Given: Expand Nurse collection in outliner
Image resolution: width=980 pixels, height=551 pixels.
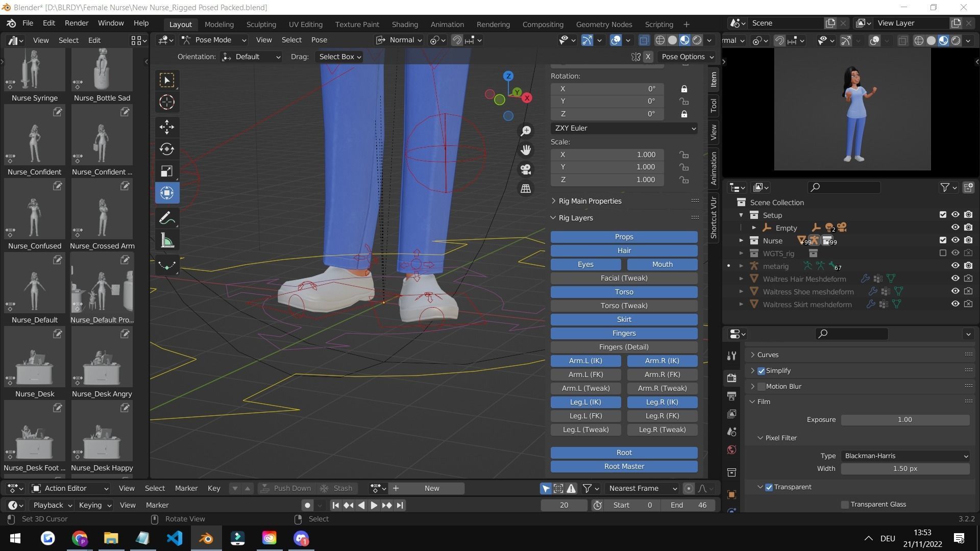Looking at the screenshot, I should point(741,240).
